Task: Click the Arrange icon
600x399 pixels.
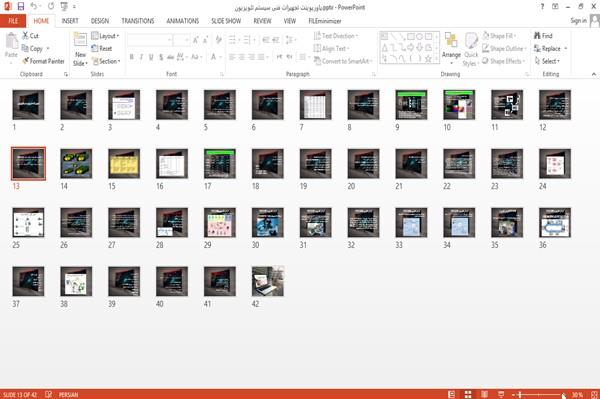Action: tap(451, 40)
